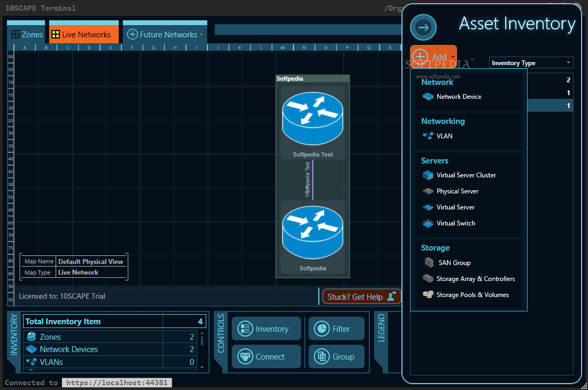Viewport: 588px width, 390px height.
Task: Click the Live Network map type value
Action: point(79,272)
